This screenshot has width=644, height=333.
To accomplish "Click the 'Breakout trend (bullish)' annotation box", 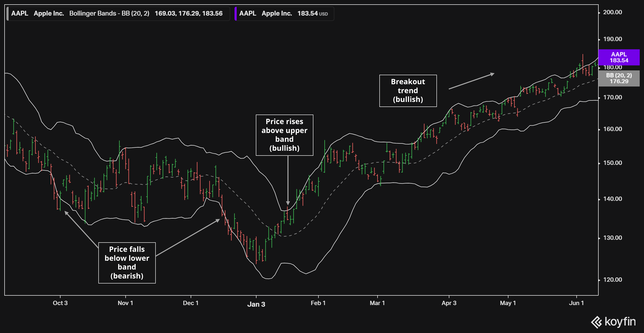I will tap(408, 91).
